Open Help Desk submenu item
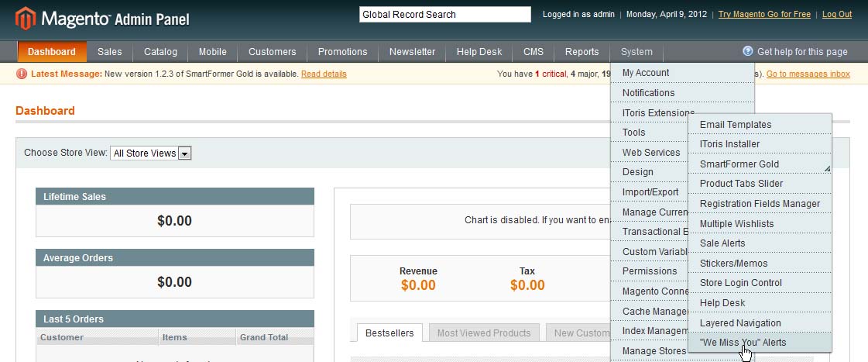Screen dimensions: 868x362 click(760, 302)
